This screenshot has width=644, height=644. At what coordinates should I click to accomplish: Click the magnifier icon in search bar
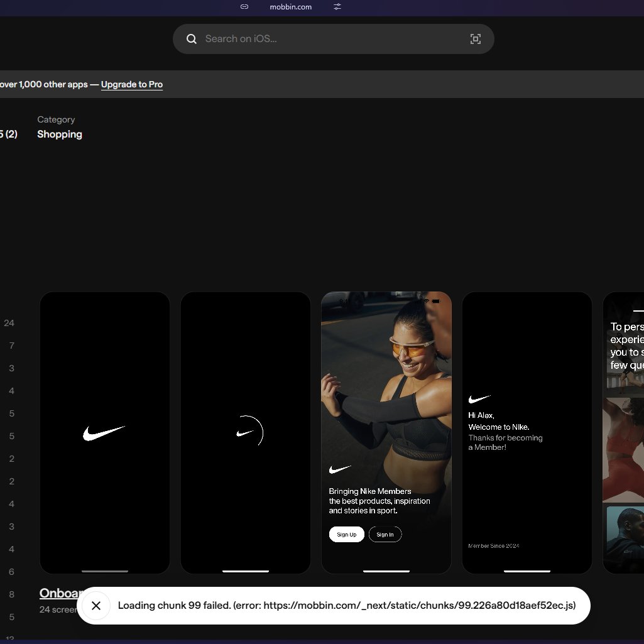pos(192,39)
